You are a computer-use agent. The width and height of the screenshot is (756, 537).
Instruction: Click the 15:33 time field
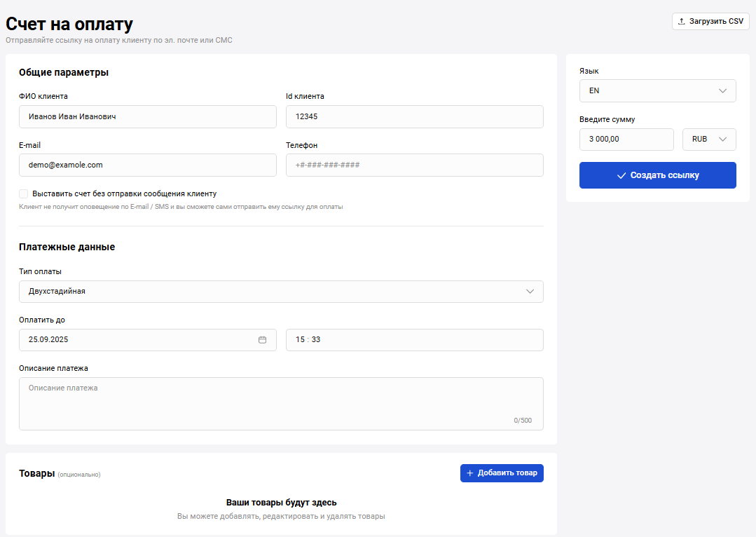pos(414,340)
